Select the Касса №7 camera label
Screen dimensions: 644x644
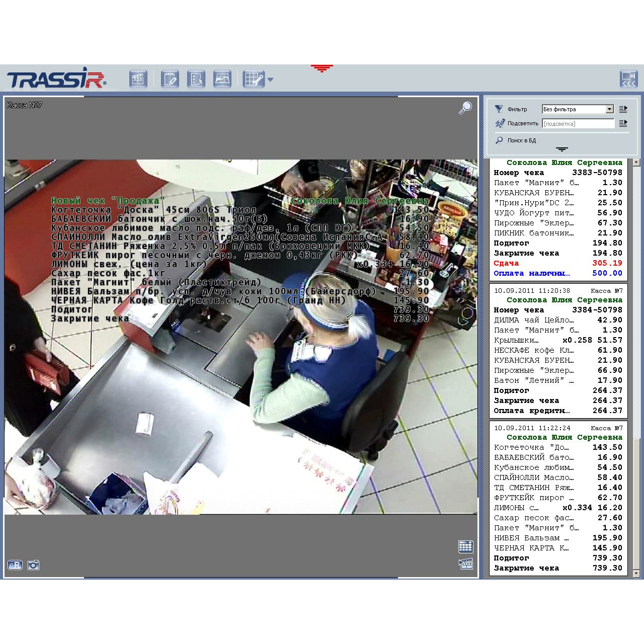[25, 105]
